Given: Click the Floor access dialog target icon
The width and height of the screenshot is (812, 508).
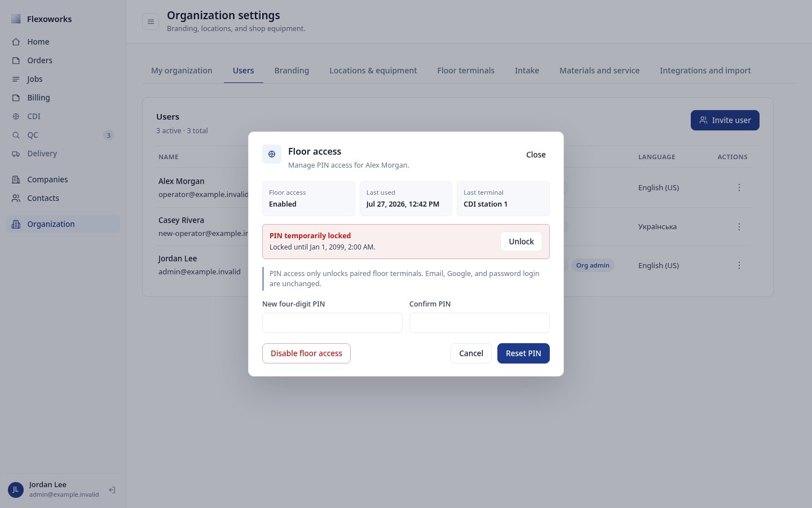Looking at the screenshot, I should coord(272,154).
